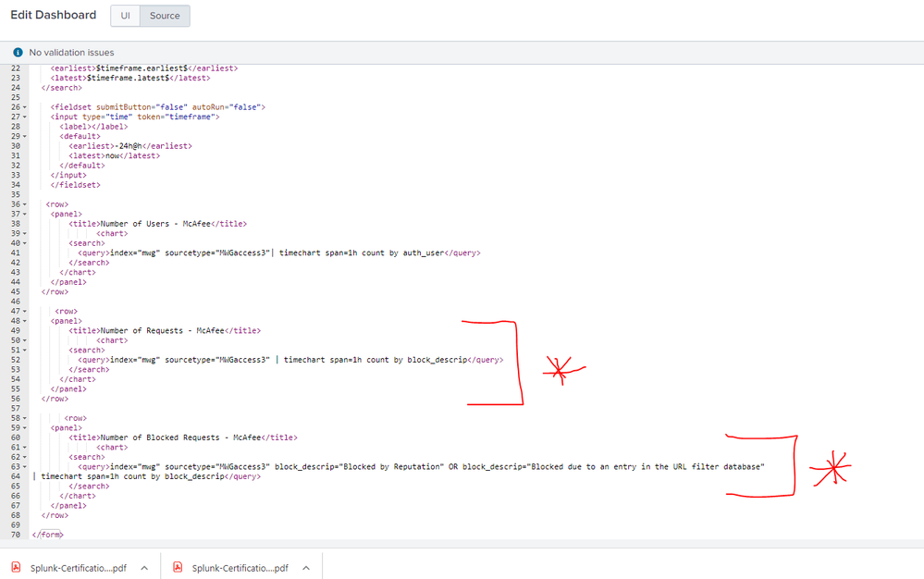The height and width of the screenshot is (579, 924).
Task: Fold the third row block at line 58
Action: pos(25,418)
